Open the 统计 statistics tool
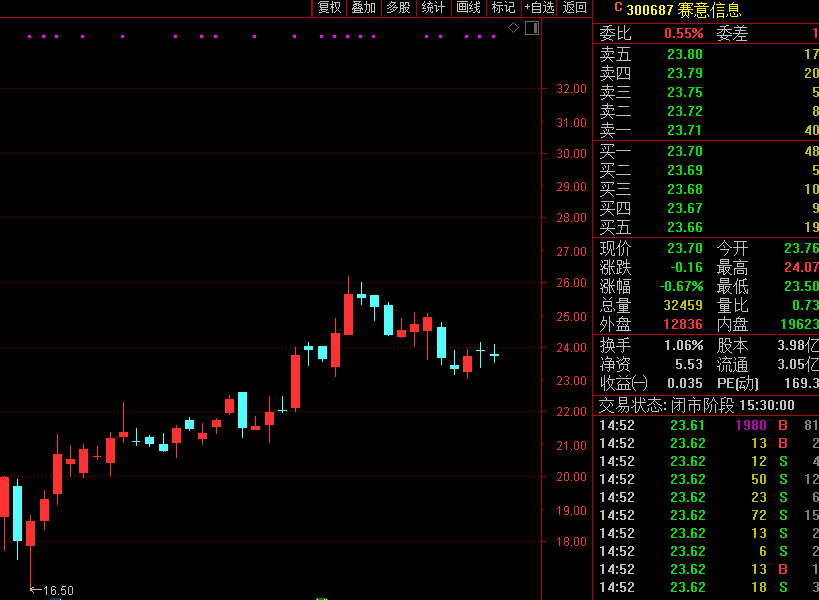The image size is (819, 600). 433,8
